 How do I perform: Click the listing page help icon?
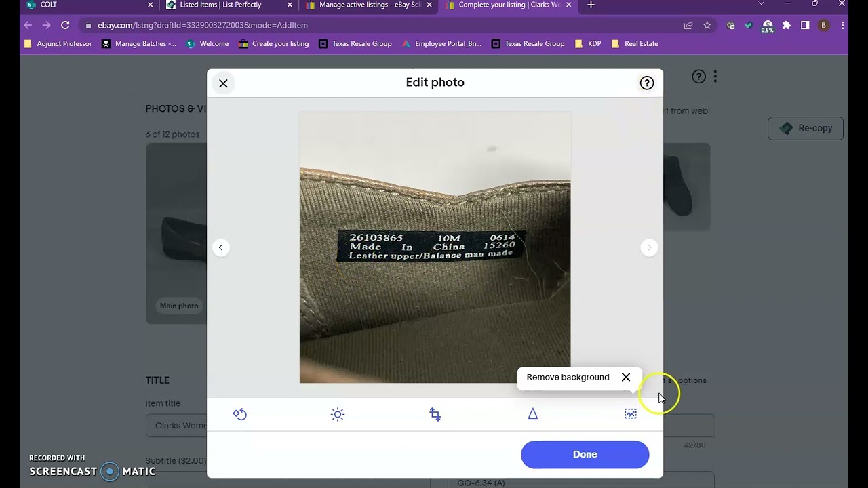(698, 77)
